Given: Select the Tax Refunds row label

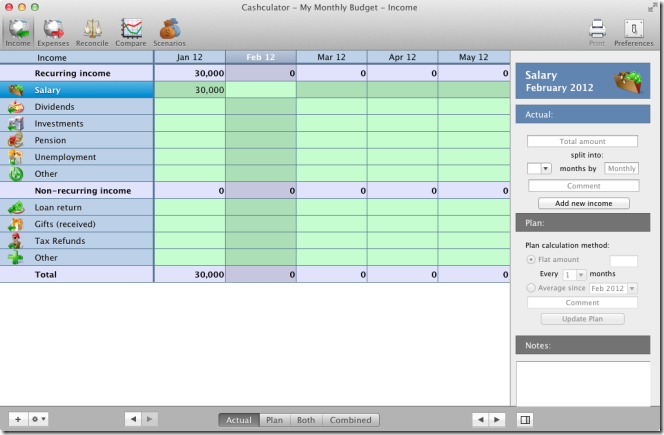Looking at the screenshot, I should pyautogui.click(x=60, y=241).
